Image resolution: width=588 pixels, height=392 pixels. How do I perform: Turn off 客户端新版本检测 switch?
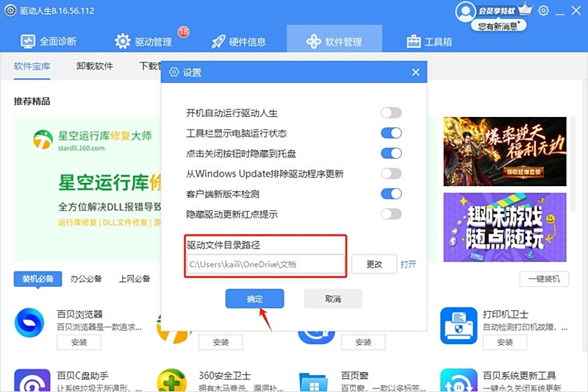[391, 193]
